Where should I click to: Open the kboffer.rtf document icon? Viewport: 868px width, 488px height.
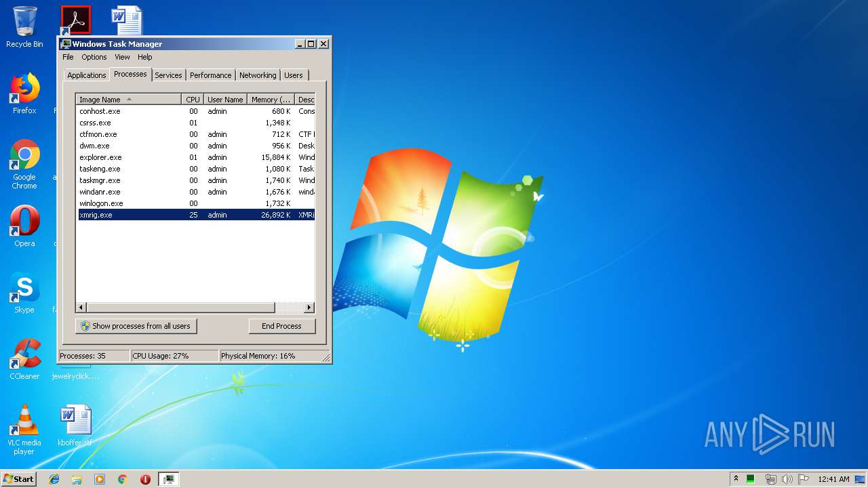pyautogui.click(x=75, y=426)
